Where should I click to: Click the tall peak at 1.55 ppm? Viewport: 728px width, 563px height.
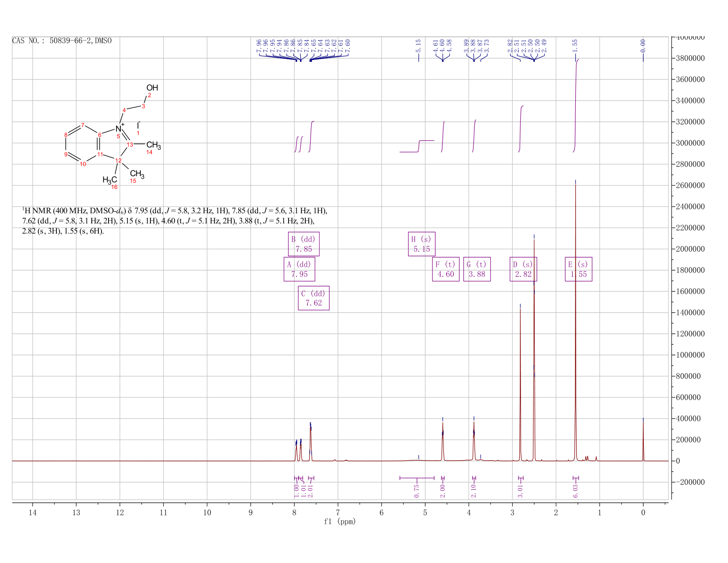pos(575,322)
